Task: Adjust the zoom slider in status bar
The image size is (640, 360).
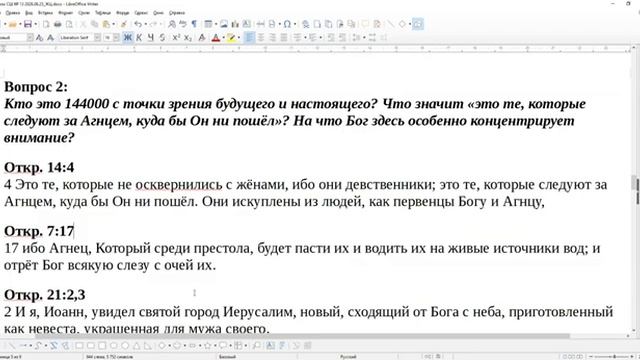Action: pyautogui.click(x=611, y=357)
